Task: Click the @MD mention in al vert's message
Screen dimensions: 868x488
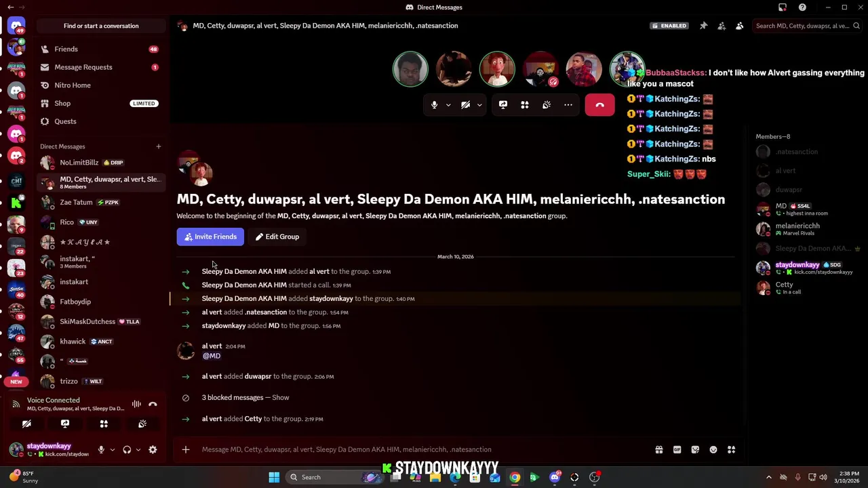Action: pos(212,356)
